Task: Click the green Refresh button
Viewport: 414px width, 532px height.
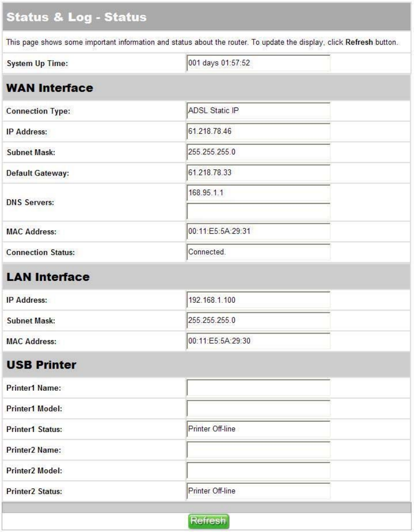Action: tap(207, 521)
